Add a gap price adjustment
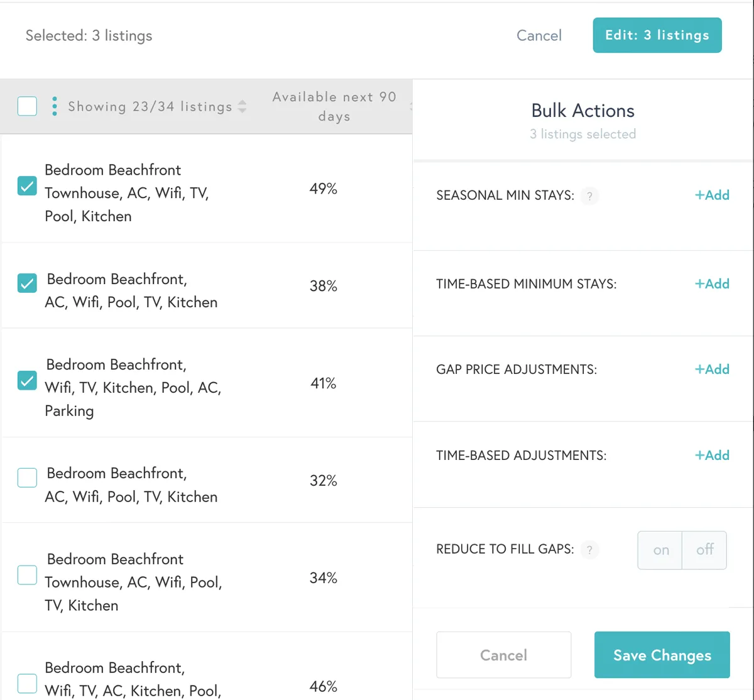The height and width of the screenshot is (700, 754). click(x=712, y=369)
